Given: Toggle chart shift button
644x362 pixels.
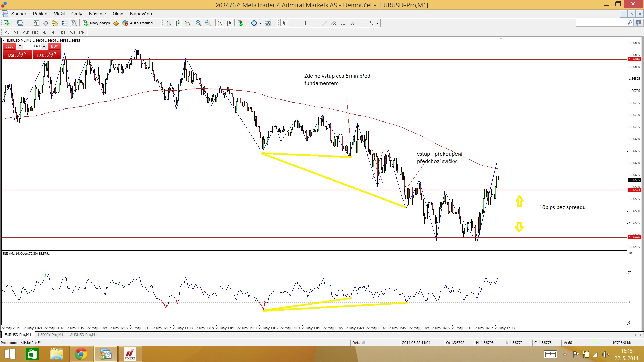Looking at the screenshot, I should click(229, 23).
